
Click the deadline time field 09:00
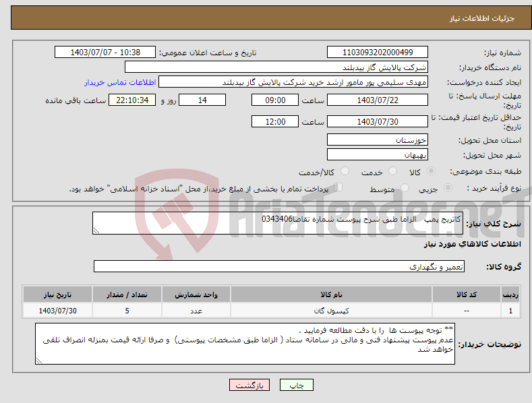275,100
